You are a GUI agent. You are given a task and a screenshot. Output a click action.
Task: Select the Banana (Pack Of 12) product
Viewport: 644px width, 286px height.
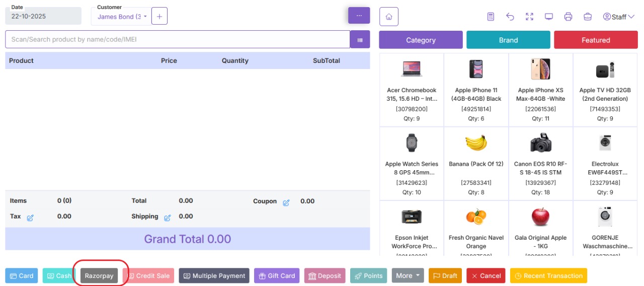(x=476, y=164)
